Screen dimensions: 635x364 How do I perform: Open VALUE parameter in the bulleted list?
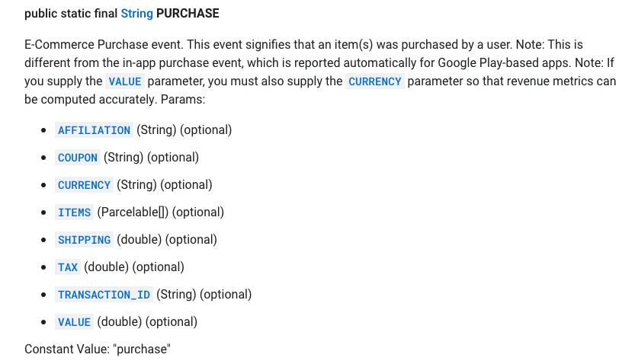(74, 322)
